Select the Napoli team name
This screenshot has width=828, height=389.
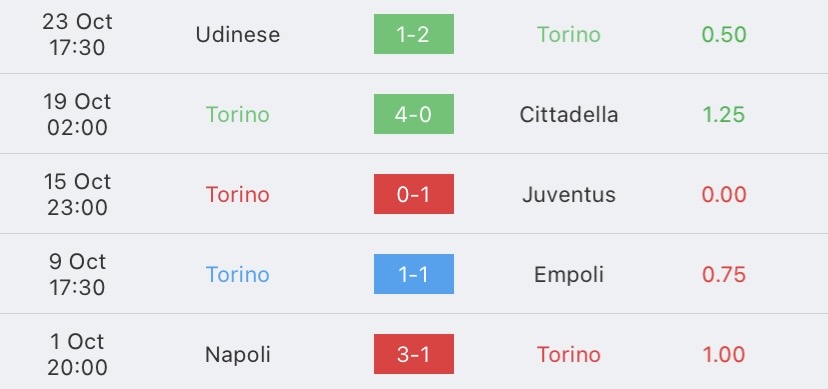238,355
